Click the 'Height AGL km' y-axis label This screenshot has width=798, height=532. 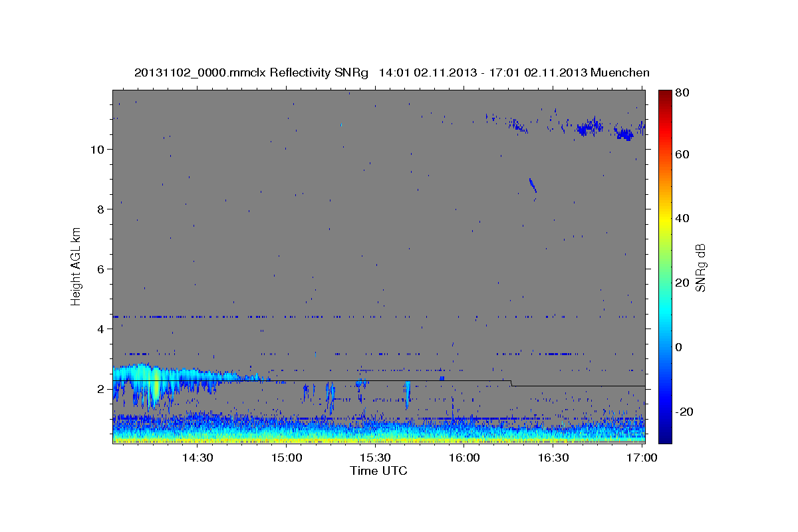pyautogui.click(x=76, y=266)
